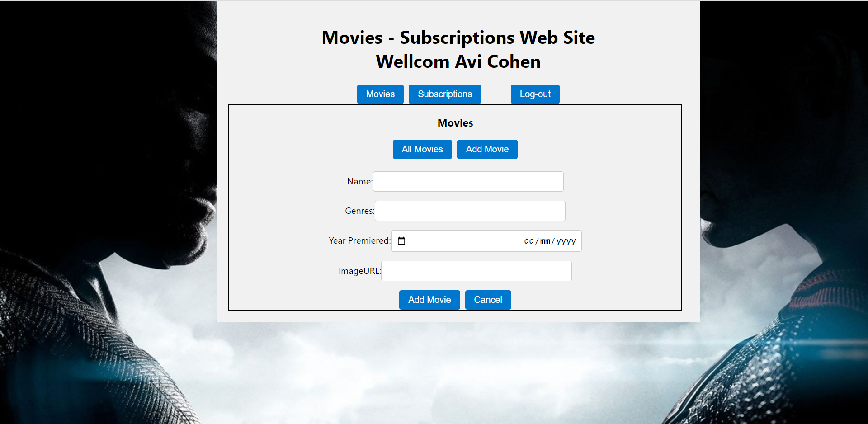Click the site title text
The image size is (868, 424).
(458, 38)
